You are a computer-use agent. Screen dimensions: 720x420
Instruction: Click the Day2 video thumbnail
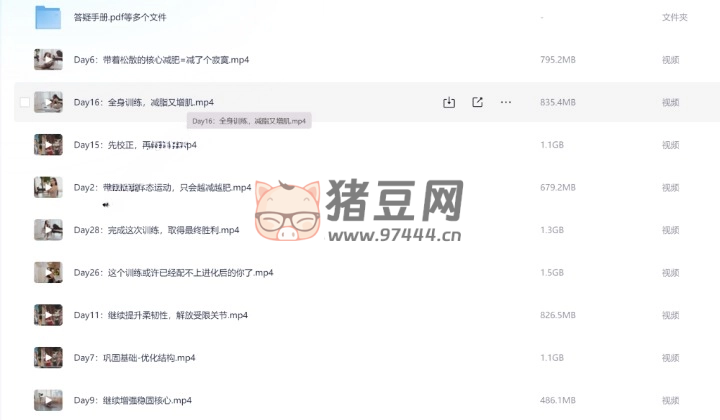coord(48,187)
